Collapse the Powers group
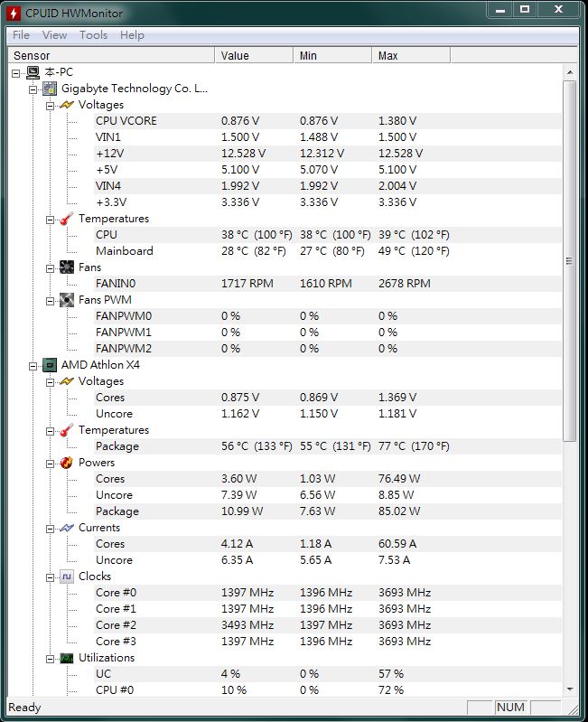588x722 pixels. (x=50, y=464)
